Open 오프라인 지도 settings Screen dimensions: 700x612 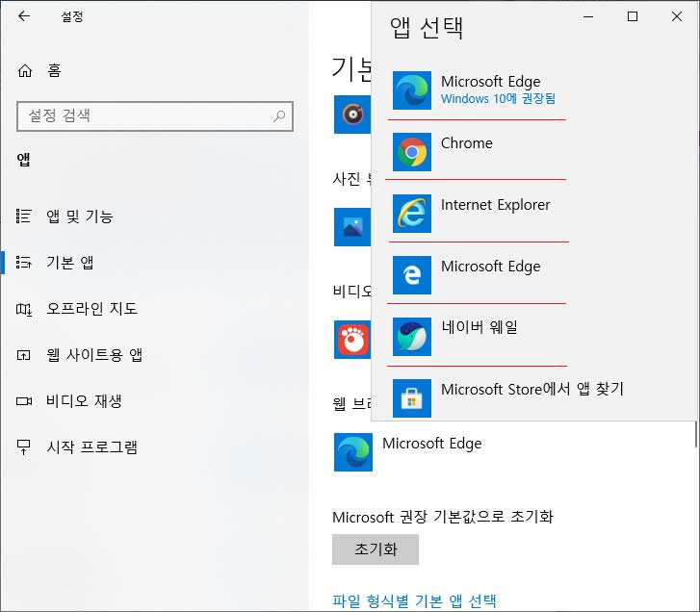pos(92,309)
